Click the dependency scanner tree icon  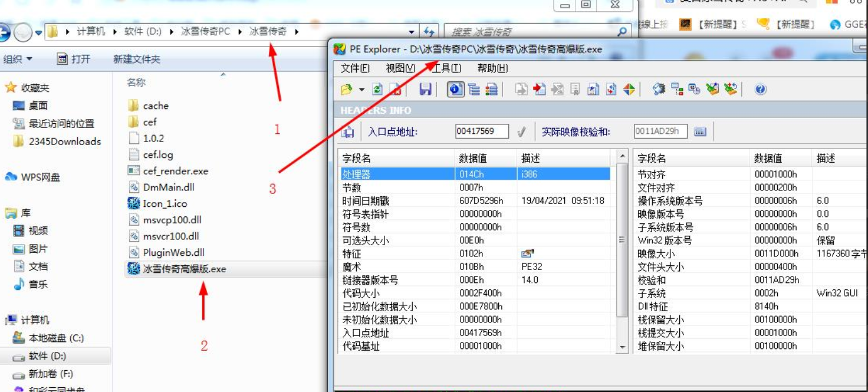677,90
